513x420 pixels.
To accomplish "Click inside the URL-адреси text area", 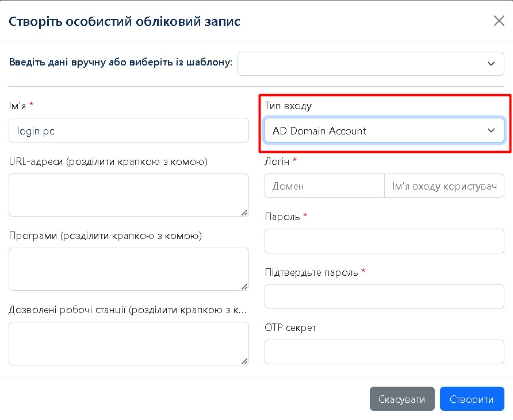I will pyautogui.click(x=129, y=195).
